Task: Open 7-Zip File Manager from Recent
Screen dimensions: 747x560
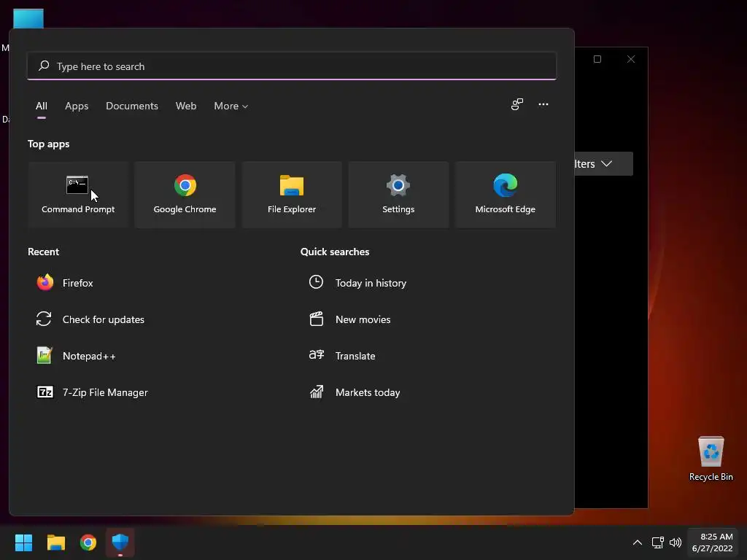Action: coord(93,392)
